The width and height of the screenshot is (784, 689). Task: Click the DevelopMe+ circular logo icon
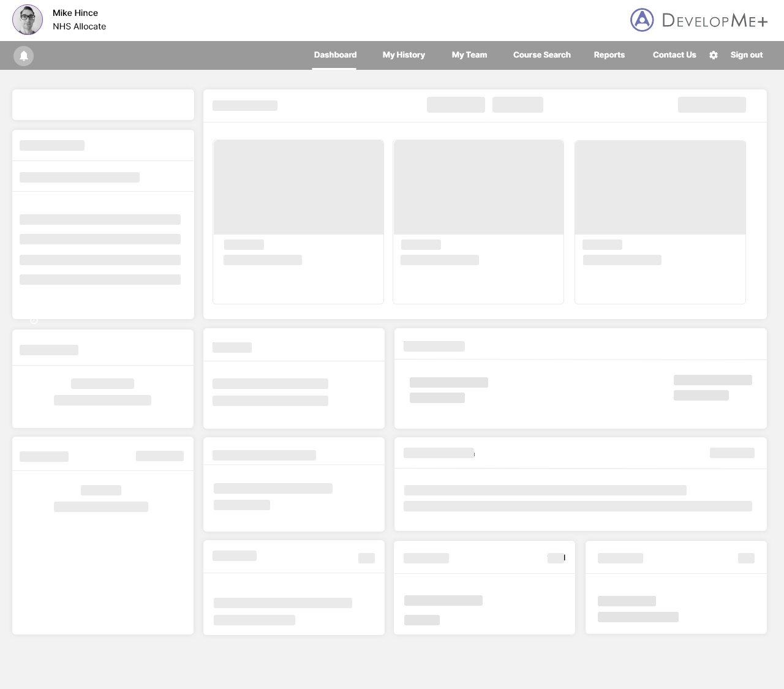coord(642,20)
